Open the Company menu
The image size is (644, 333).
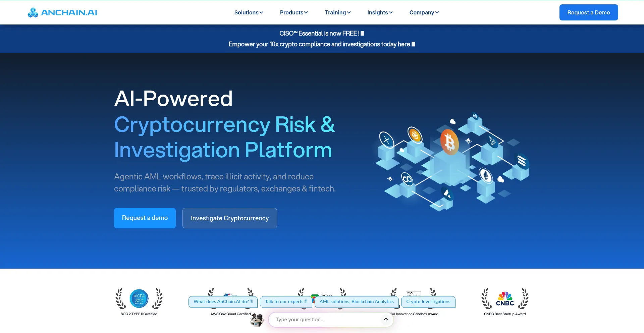[x=424, y=12]
